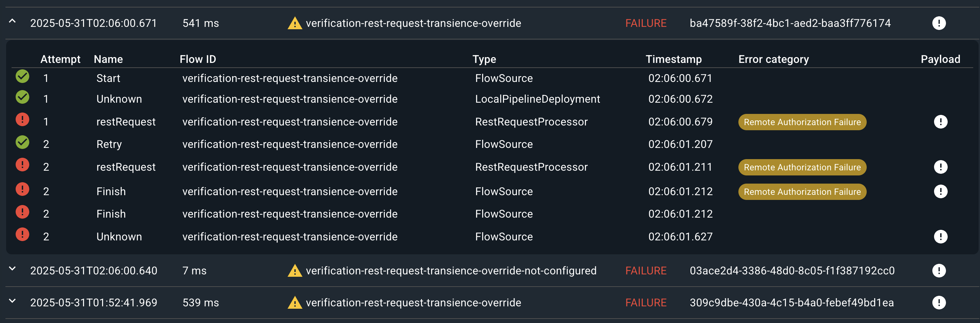Click the green check on the Retry event row
The height and width of the screenshot is (323, 980).
[22, 142]
